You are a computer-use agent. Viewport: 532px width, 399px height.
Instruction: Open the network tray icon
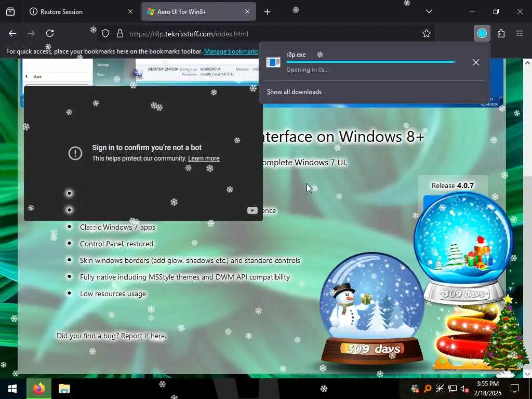[x=453, y=389]
